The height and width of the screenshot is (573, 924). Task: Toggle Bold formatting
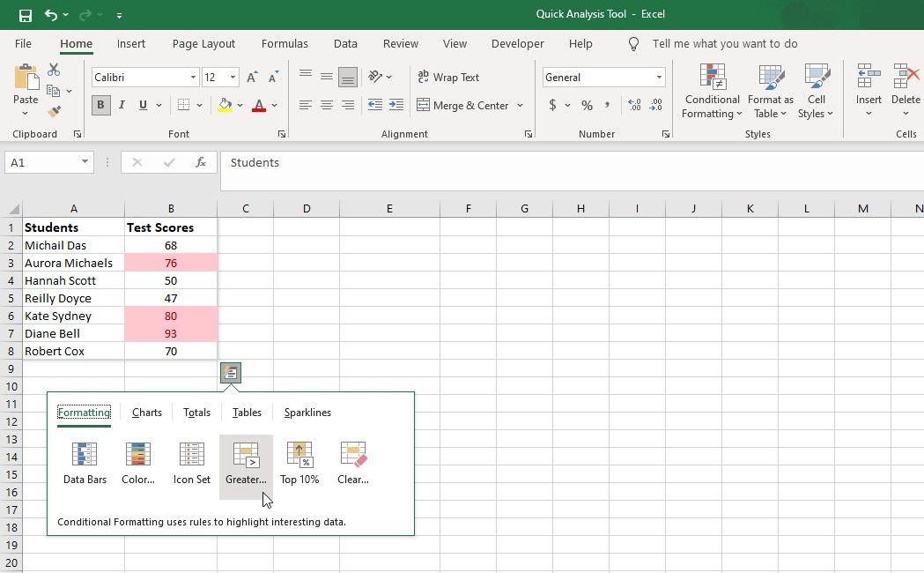[x=100, y=105]
